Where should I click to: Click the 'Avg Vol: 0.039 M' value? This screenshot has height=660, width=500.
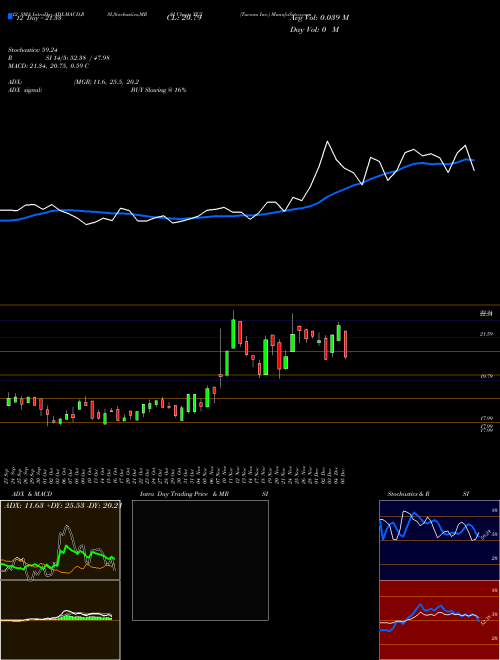[319, 18]
